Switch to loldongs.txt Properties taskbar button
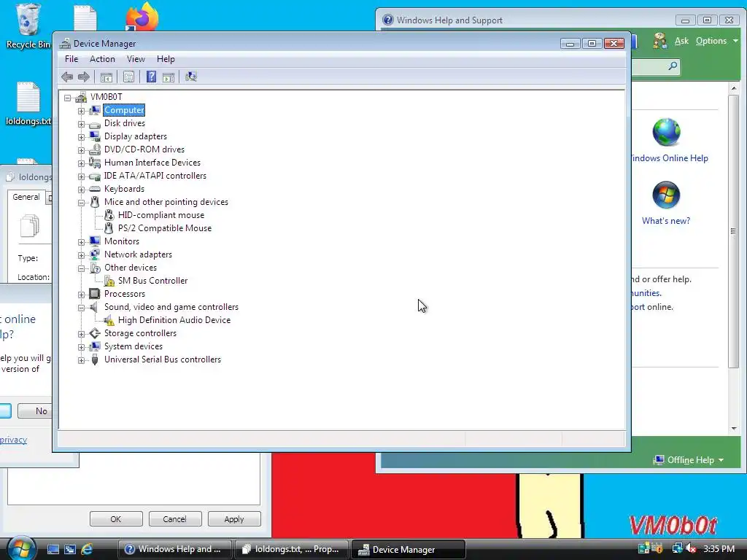747x560 pixels. 292,549
